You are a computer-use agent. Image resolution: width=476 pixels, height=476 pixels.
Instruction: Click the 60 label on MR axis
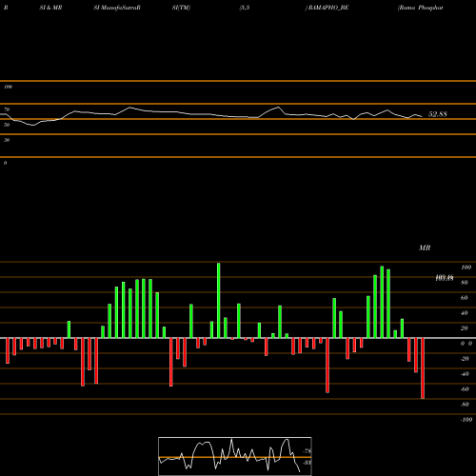(x=465, y=298)
